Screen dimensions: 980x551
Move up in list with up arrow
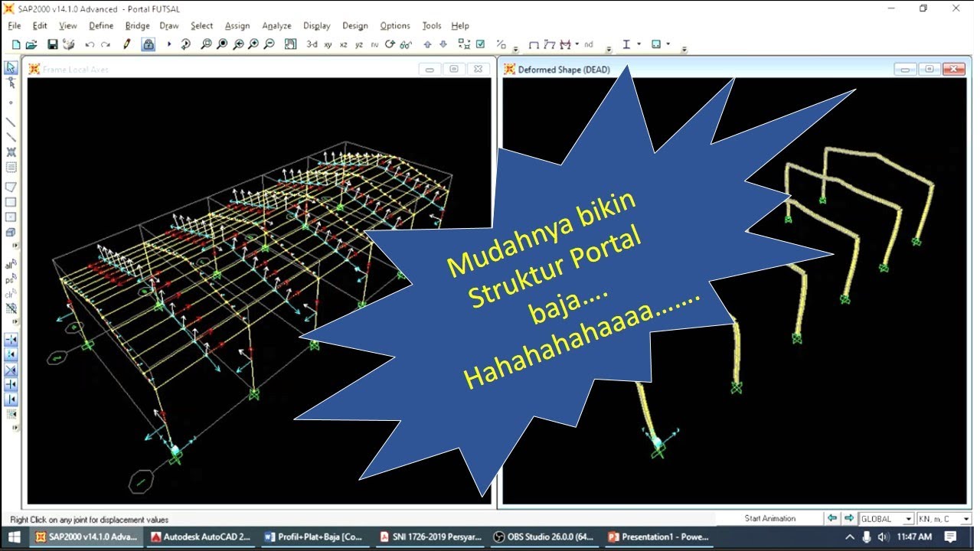pos(427,45)
